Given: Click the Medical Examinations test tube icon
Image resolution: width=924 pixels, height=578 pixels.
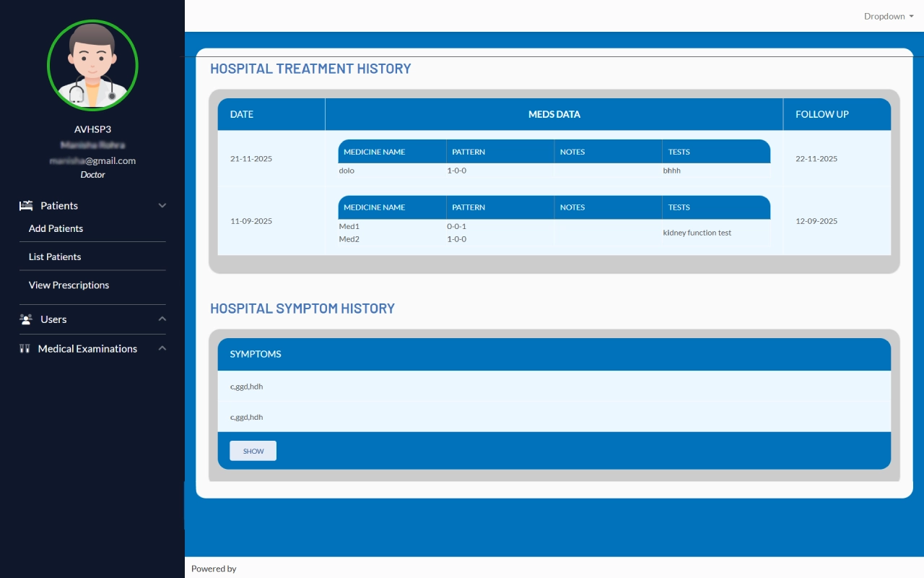Looking at the screenshot, I should tap(25, 349).
